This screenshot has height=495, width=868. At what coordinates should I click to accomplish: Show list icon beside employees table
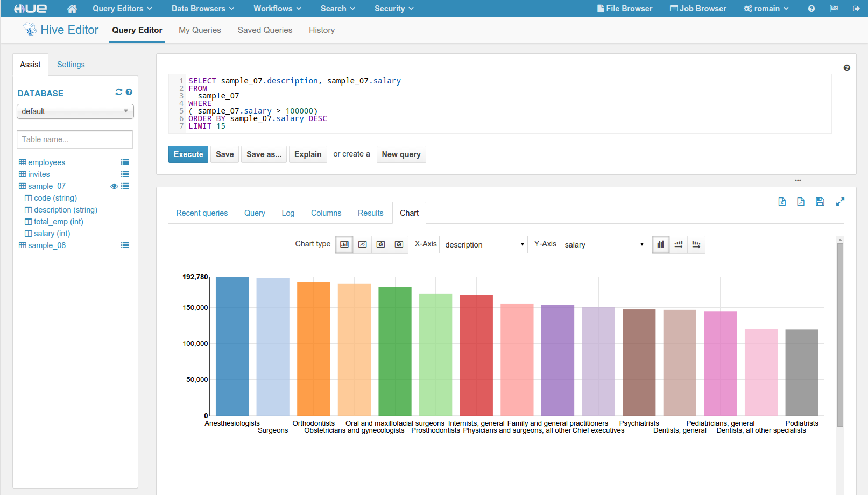125,162
